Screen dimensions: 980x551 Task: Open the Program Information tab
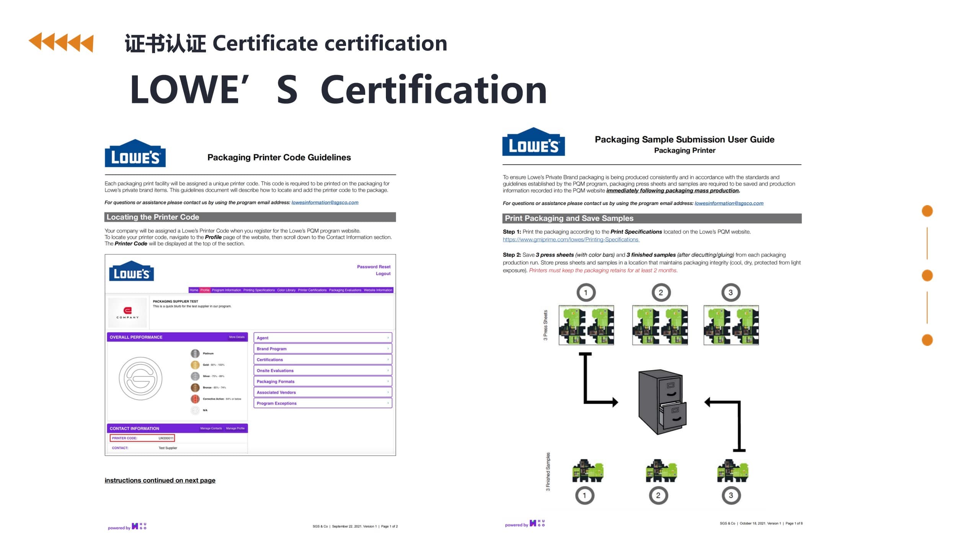tap(226, 290)
